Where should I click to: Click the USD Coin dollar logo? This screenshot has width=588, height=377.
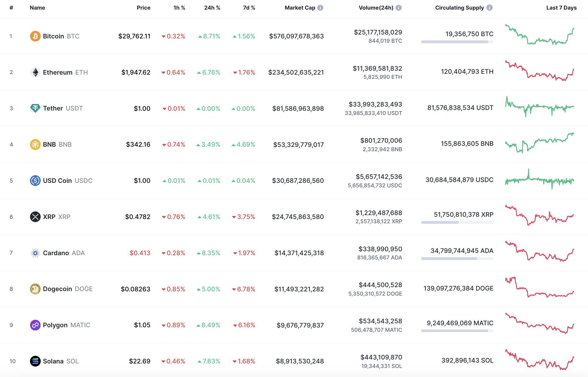(x=35, y=180)
